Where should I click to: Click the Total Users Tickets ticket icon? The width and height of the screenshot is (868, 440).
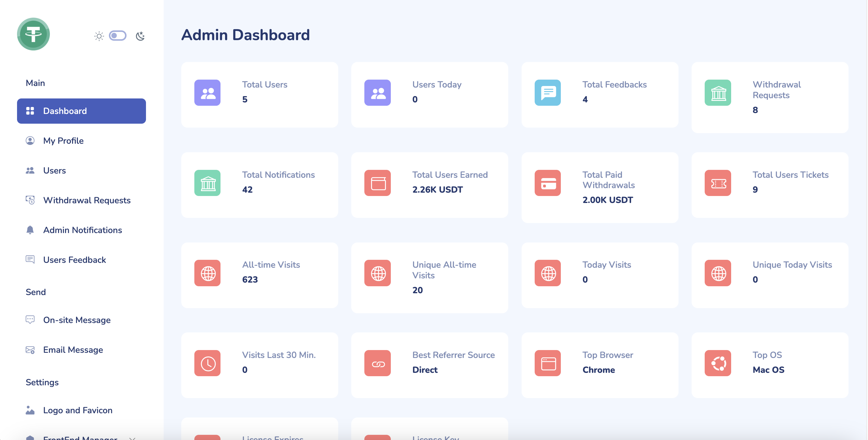point(718,183)
